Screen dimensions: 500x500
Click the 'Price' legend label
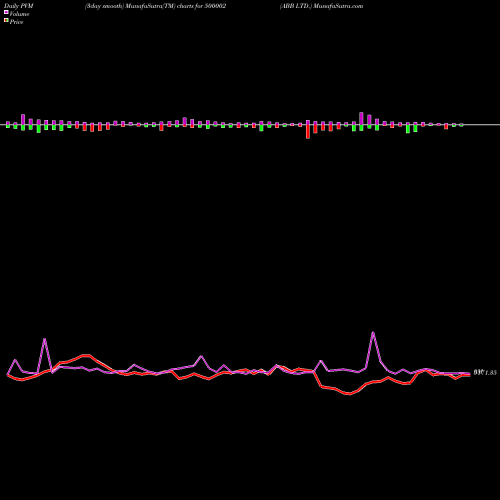tap(16, 22)
